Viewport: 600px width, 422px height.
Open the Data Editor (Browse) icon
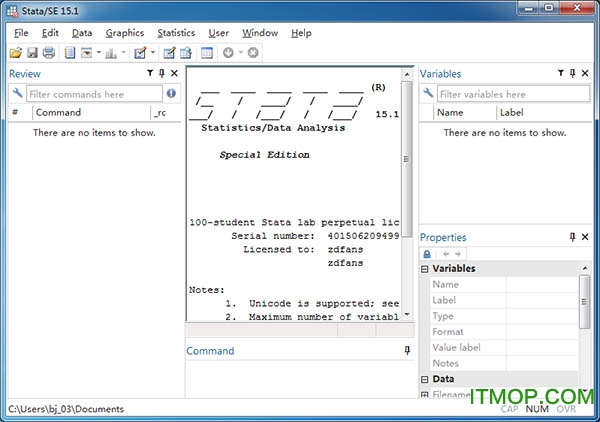click(186, 52)
